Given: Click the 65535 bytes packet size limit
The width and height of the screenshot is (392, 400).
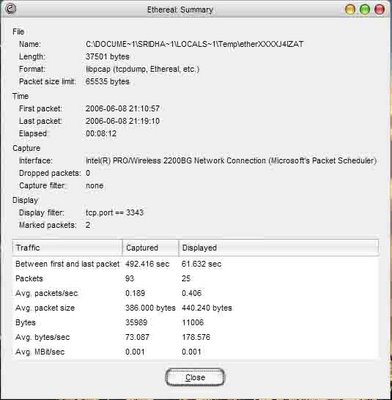Looking at the screenshot, I should pyautogui.click(x=107, y=82).
